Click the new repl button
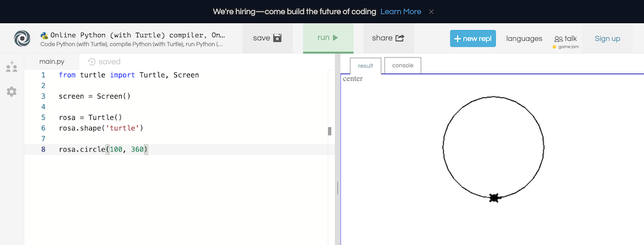 473,39
